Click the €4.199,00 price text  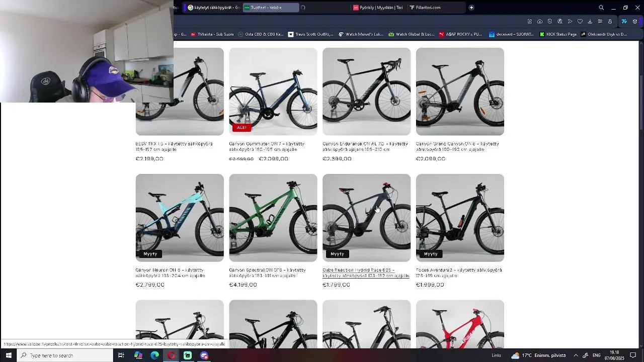pyautogui.click(x=243, y=285)
